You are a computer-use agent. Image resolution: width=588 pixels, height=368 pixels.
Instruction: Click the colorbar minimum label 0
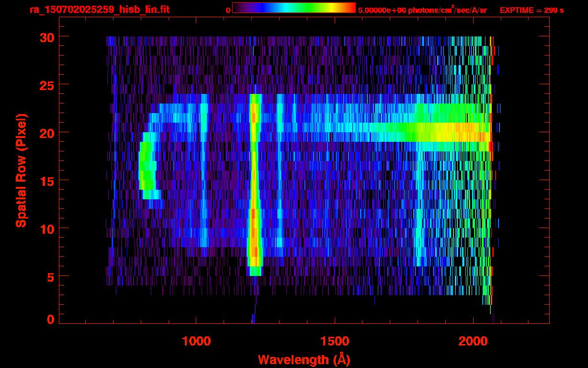coord(228,10)
